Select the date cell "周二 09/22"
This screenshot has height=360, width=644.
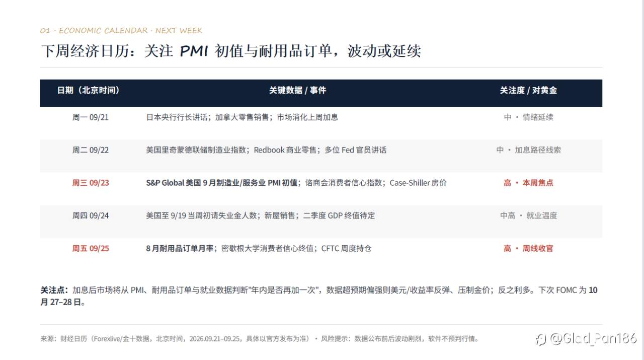[x=91, y=150]
